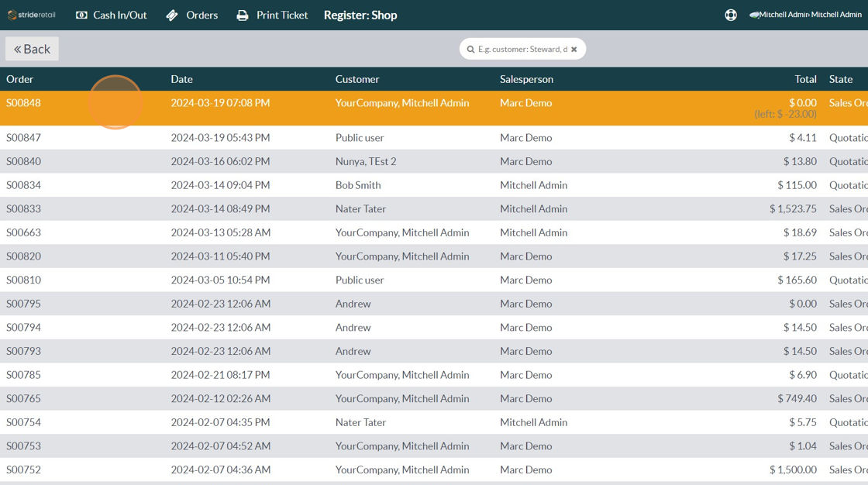Select order S00752
Image resolution: width=868 pixels, height=485 pixels.
coord(434,470)
